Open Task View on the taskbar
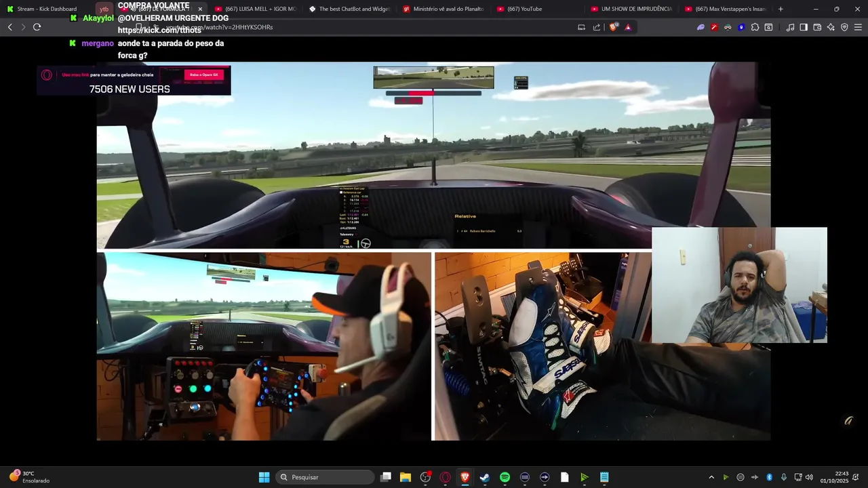The width and height of the screenshot is (868, 488). click(x=386, y=477)
